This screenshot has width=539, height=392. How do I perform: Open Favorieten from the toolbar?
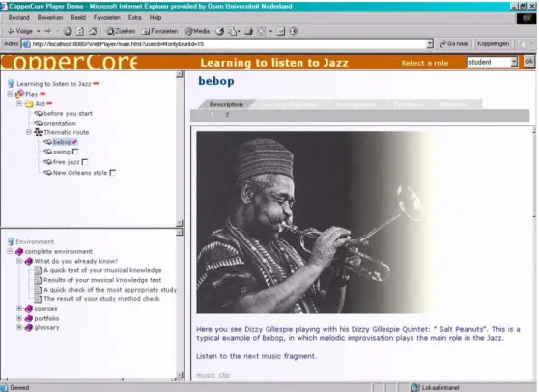(159, 31)
